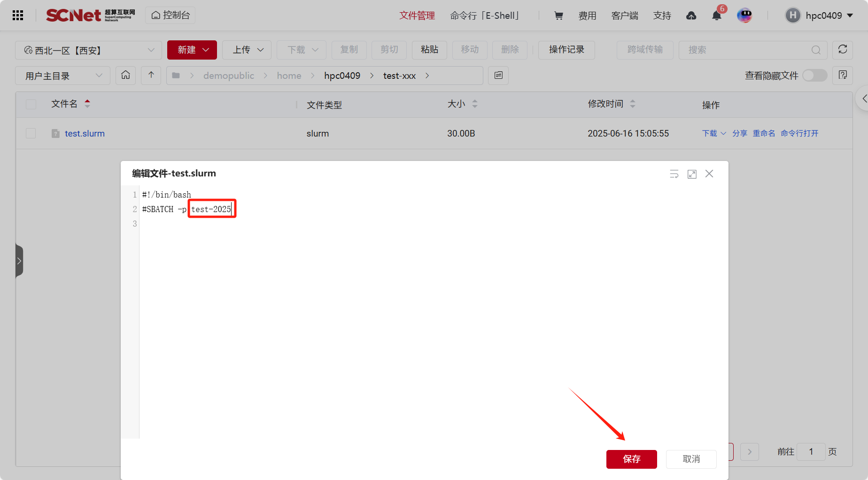Click the cloud upload icon
This screenshot has width=868, height=480.
tap(691, 16)
